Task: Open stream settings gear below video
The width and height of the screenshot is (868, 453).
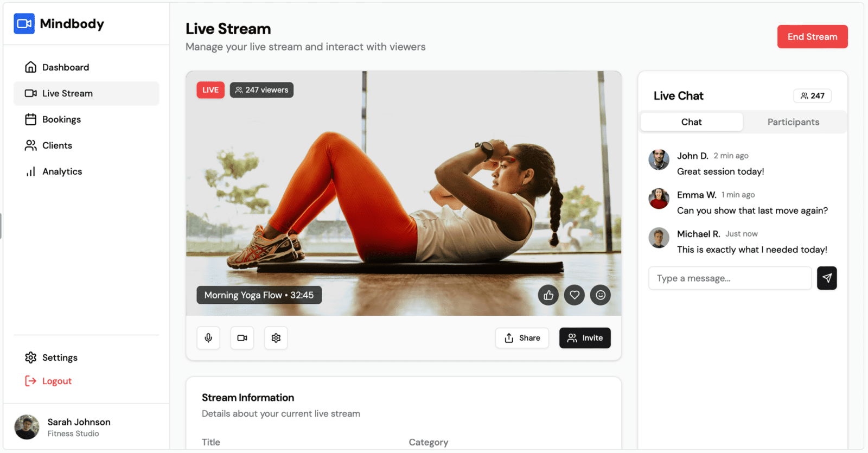Action: point(276,338)
